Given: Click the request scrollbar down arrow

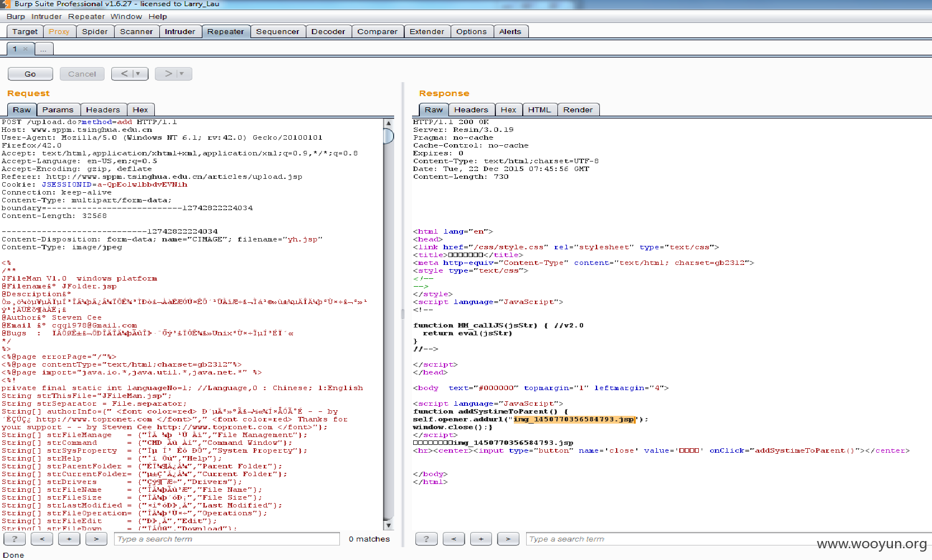Looking at the screenshot, I should [389, 525].
